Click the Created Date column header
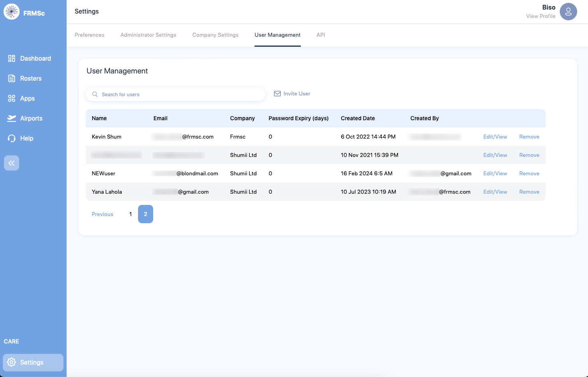 (x=358, y=118)
